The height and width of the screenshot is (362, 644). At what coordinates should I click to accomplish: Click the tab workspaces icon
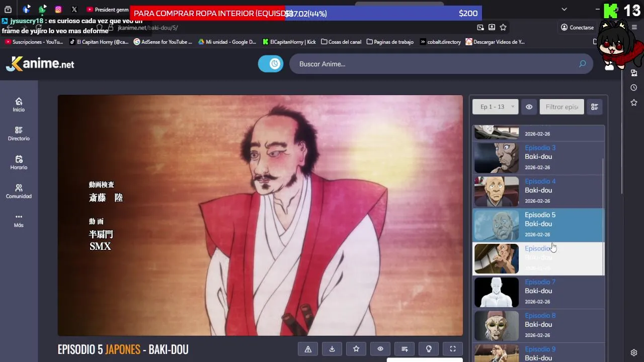coord(8,10)
